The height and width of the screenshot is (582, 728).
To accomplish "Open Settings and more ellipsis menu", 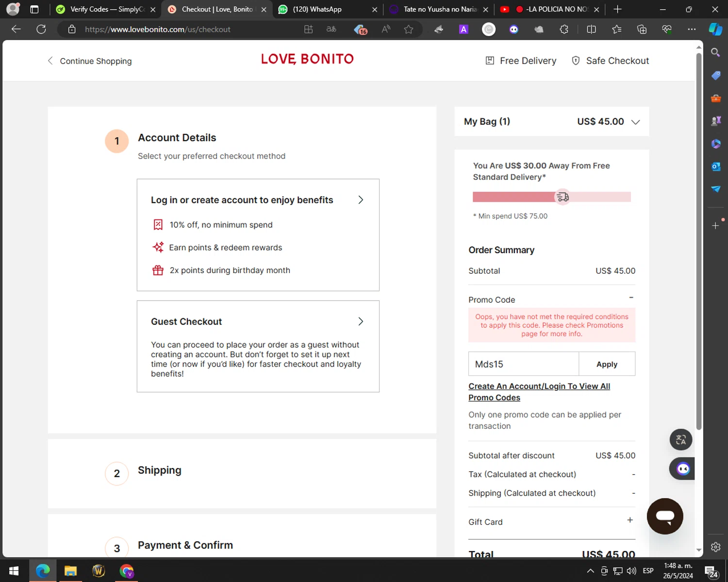I will click(x=692, y=29).
